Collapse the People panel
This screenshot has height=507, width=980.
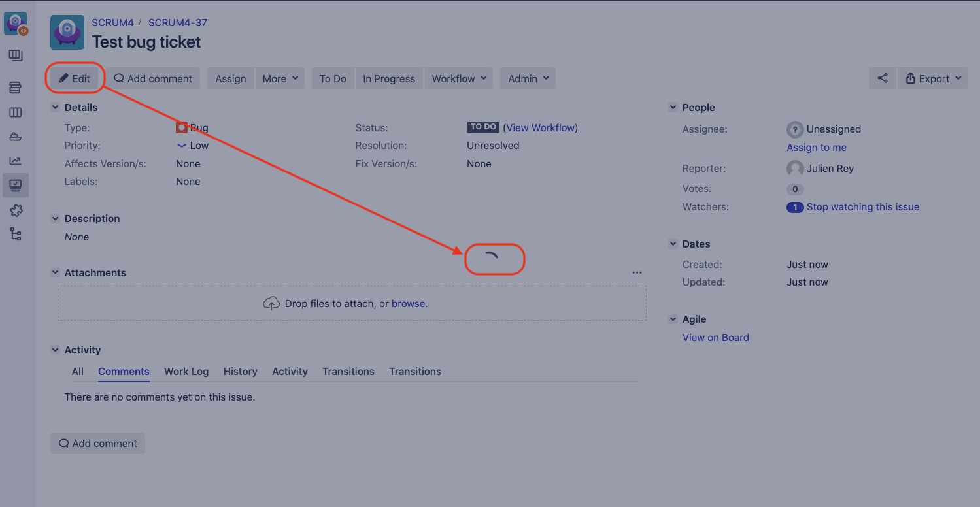[x=673, y=107]
